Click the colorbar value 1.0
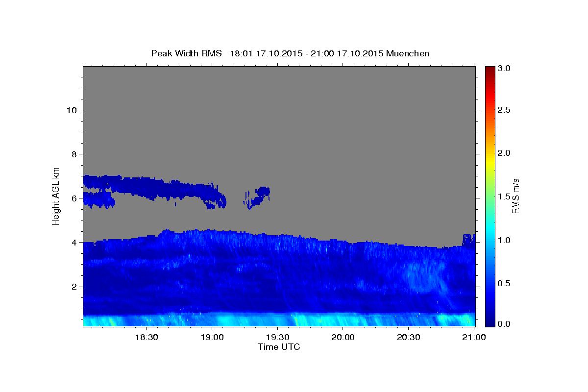The image size is (588, 392). [504, 240]
